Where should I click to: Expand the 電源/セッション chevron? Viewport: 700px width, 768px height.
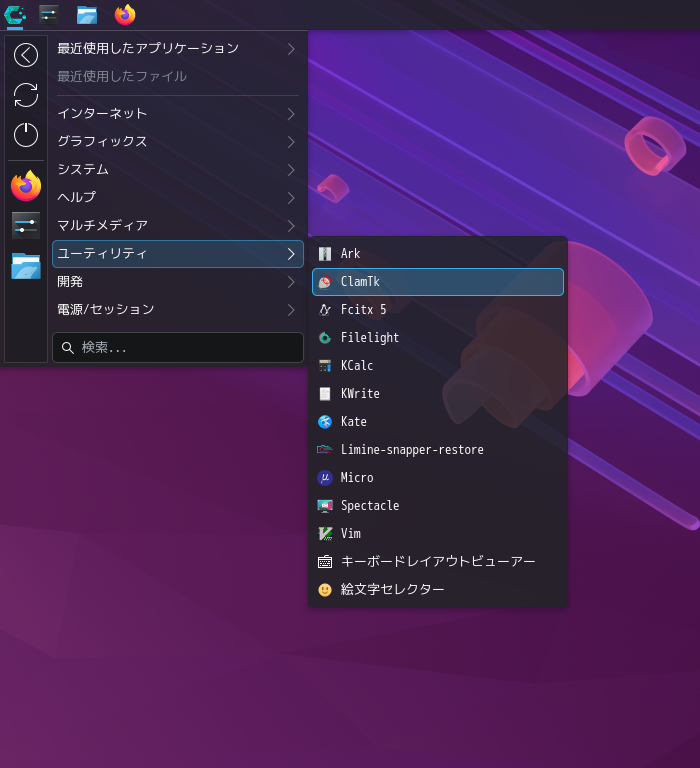click(291, 310)
